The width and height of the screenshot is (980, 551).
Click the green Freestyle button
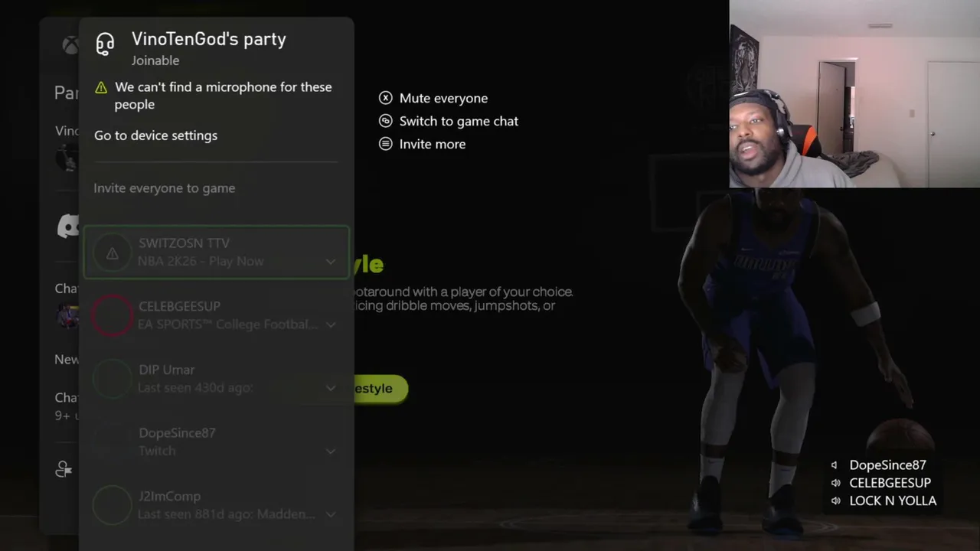(380, 388)
